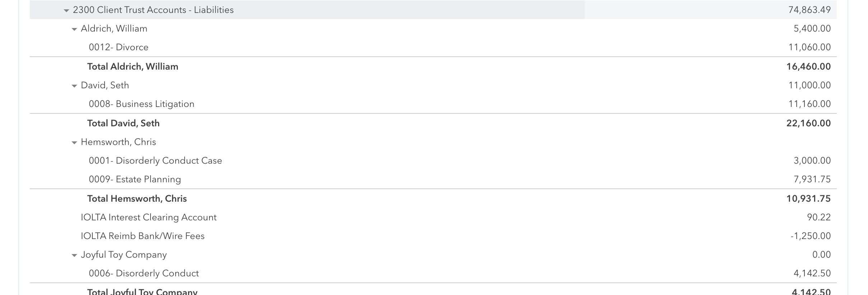Click the 7,931.75 Estate Planning amount

812,179
